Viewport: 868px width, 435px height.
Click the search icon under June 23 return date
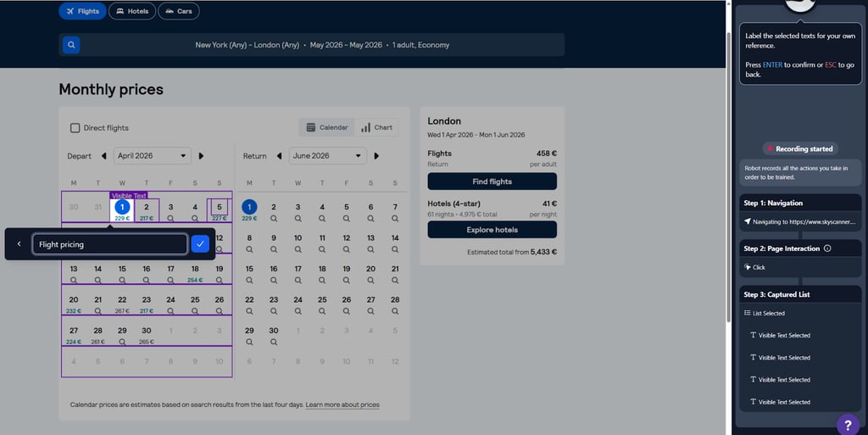pyautogui.click(x=274, y=311)
